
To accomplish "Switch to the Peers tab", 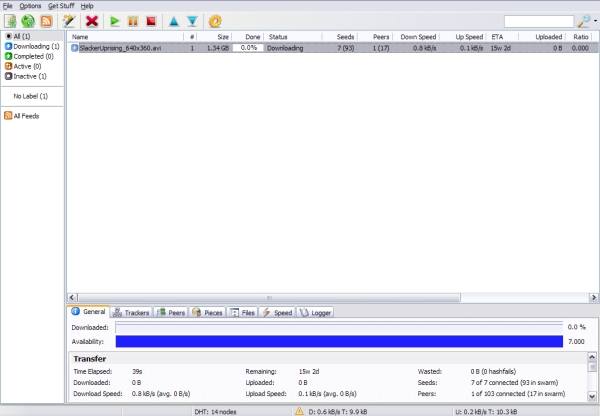I will pyautogui.click(x=171, y=313).
